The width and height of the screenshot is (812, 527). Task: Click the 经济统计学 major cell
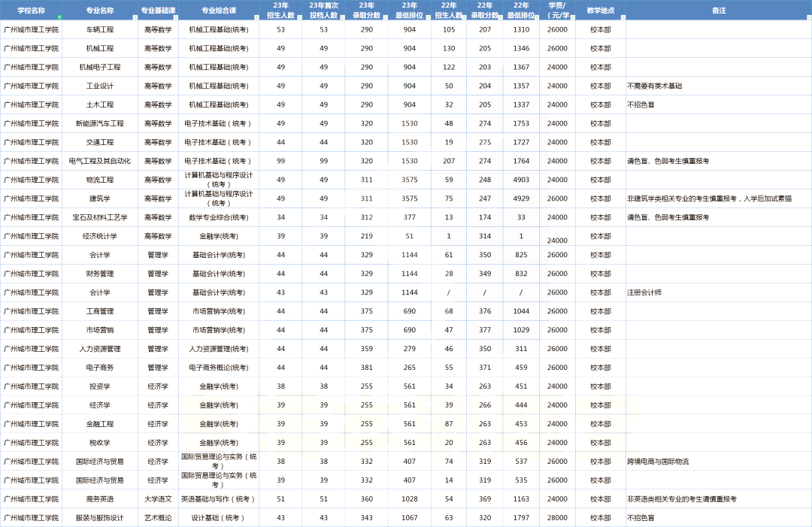[x=100, y=236]
